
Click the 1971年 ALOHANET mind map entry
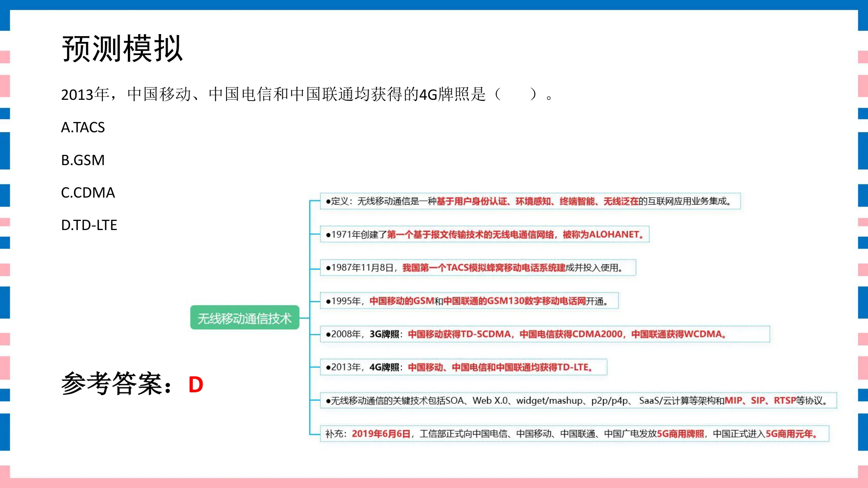485,234
